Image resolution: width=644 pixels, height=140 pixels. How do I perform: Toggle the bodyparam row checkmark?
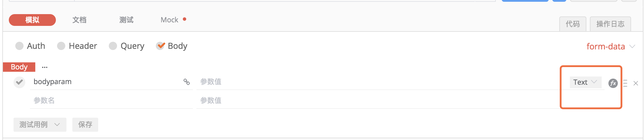click(x=19, y=82)
